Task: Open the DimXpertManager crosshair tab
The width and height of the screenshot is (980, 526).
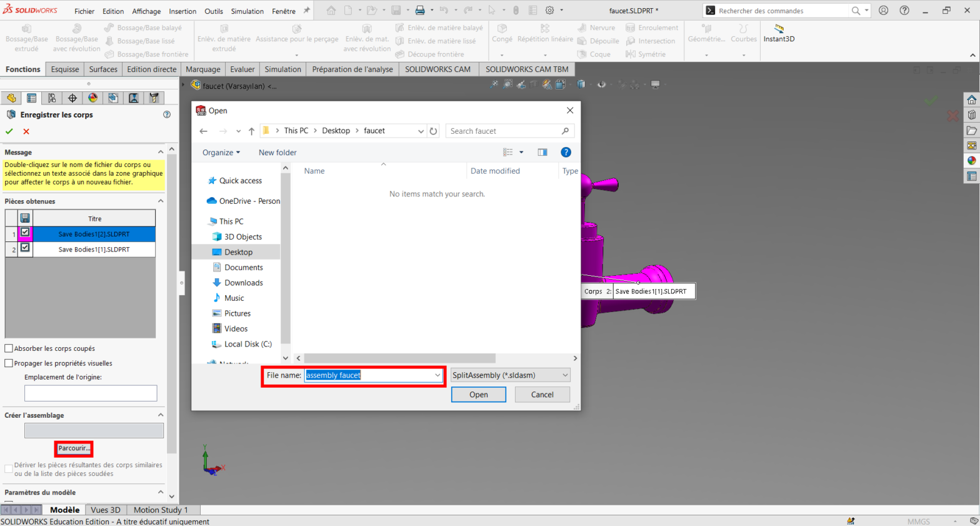Action: click(72, 98)
